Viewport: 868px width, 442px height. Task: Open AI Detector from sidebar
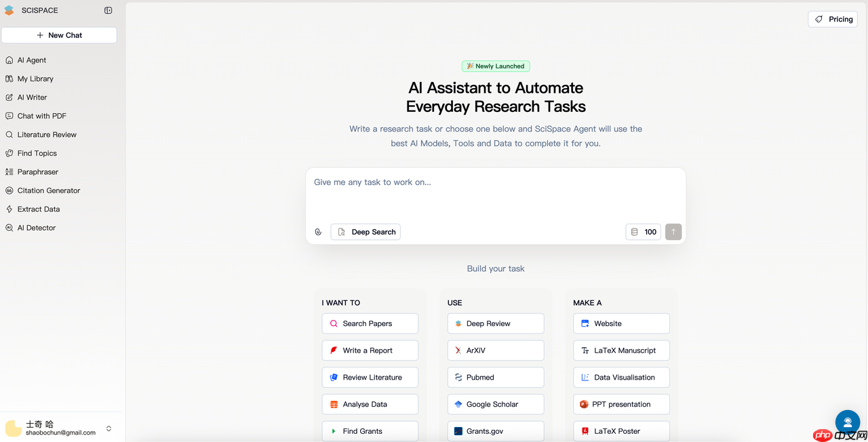(37, 228)
